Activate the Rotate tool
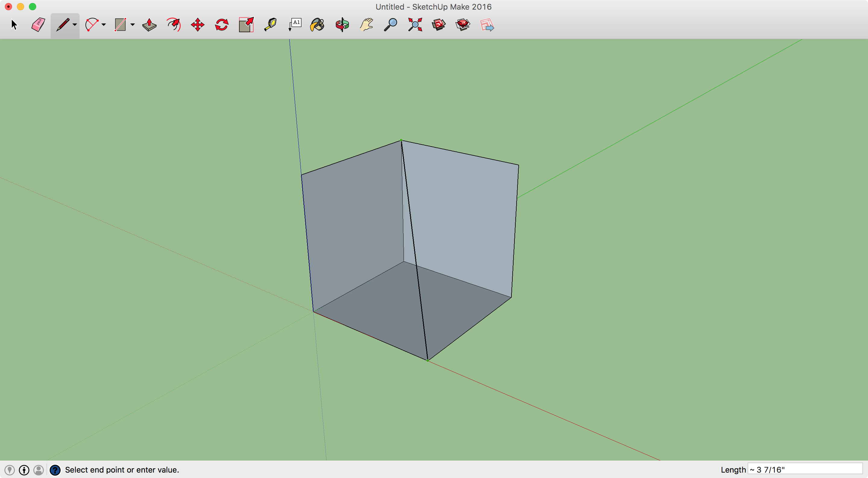868x478 pixels. 222,25
